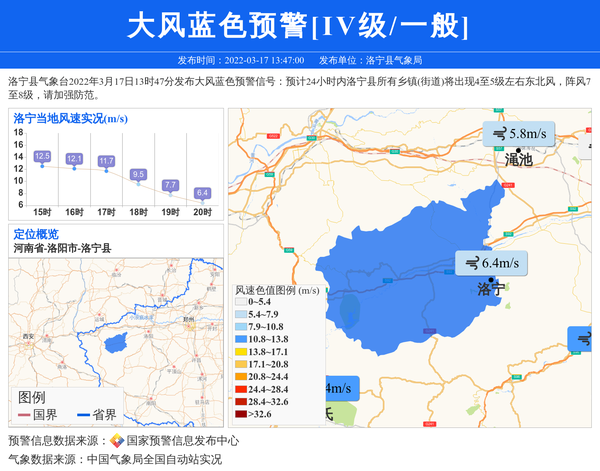Image resolution: width=600 pixels, height=471 pixels.
Task: Click the 中国气象局全国自动站实况 source text
Action: click(153, 460)
